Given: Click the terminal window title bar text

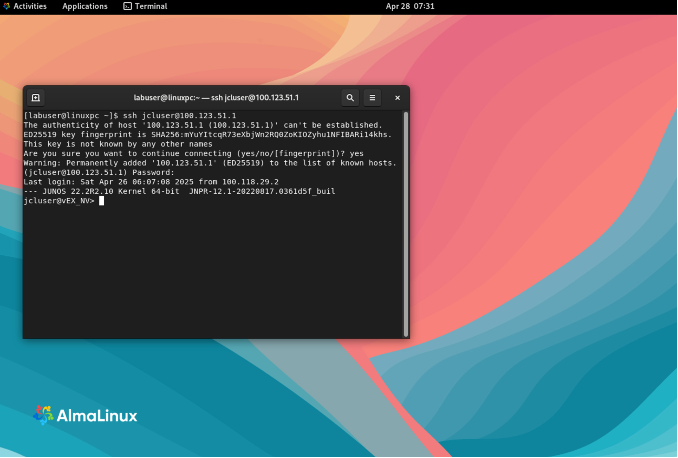Looking at the screenshot, I should [x=216, y=98].
